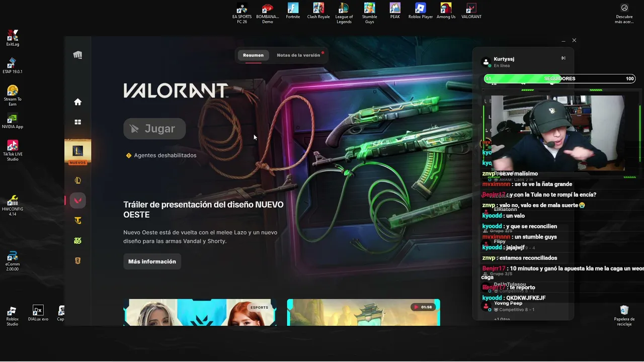Open the League of Legends NUEVOS tile
Viewport: 644px width, 362px height.
(77, 153)
